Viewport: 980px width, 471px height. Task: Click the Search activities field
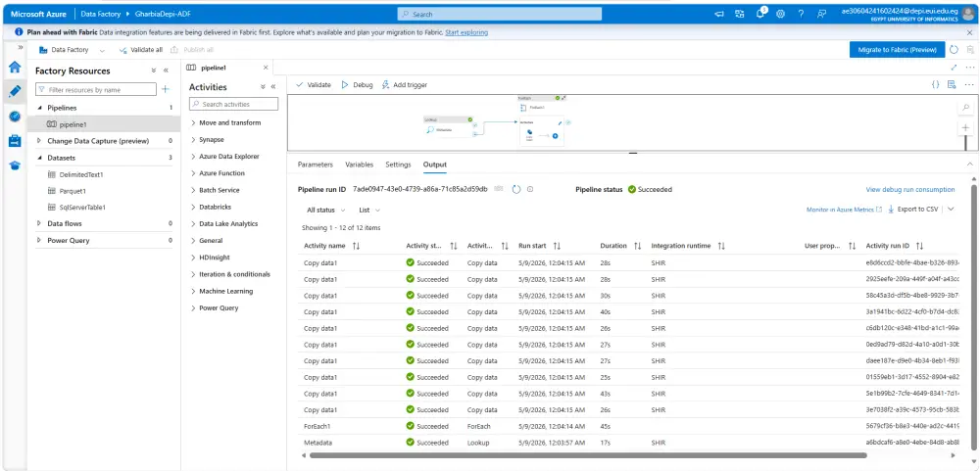tap(234, 104)
